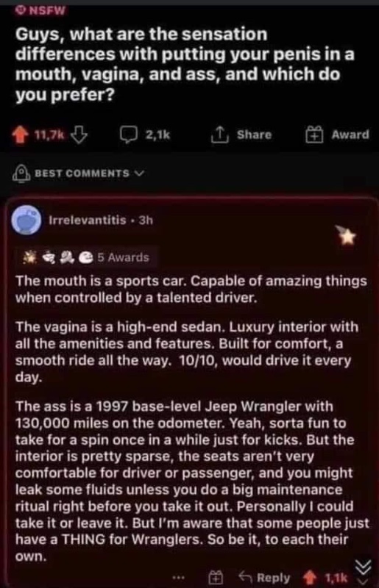Upvote the comment with 1,1k votes
This screenshot has width=379, height=588.
[311, 578]
